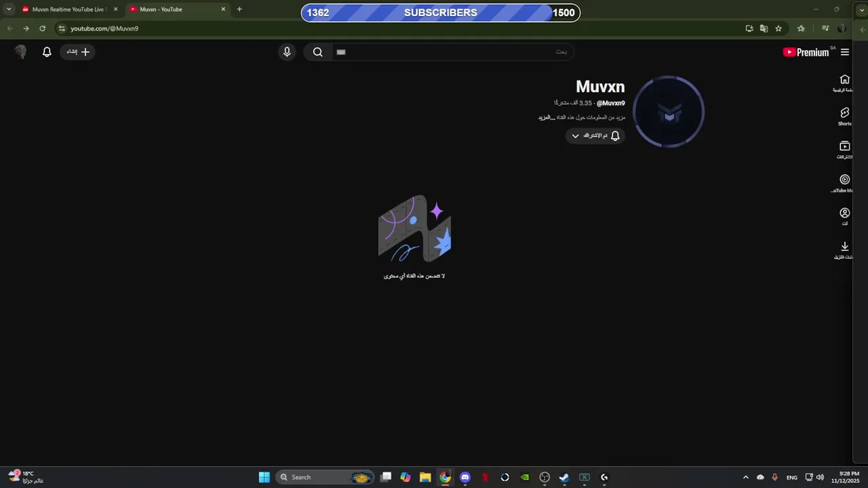Click the Muvxn channel avatar image
Viewport: 868px width, 488px height.
669,112
